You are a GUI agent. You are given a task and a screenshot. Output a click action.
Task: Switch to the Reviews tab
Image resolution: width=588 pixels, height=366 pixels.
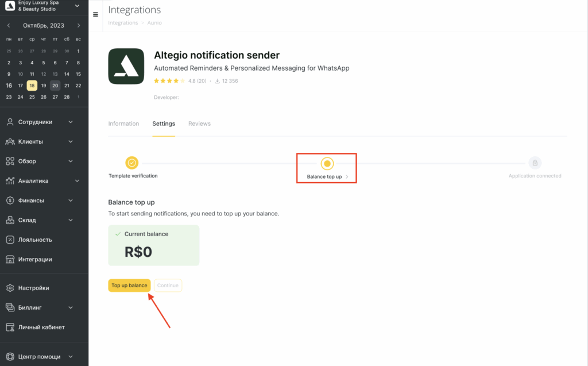[x=199, y=124]
